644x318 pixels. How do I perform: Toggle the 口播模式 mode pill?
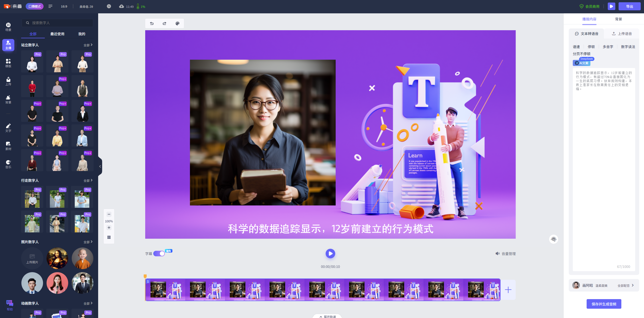(34, 6)
